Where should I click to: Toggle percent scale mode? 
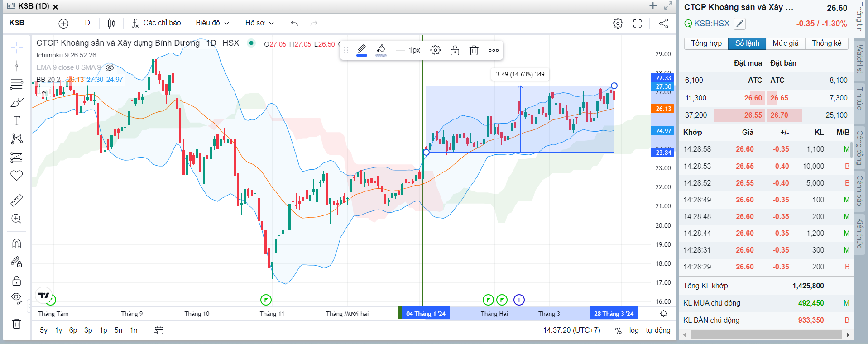click(x=618, y=330)
